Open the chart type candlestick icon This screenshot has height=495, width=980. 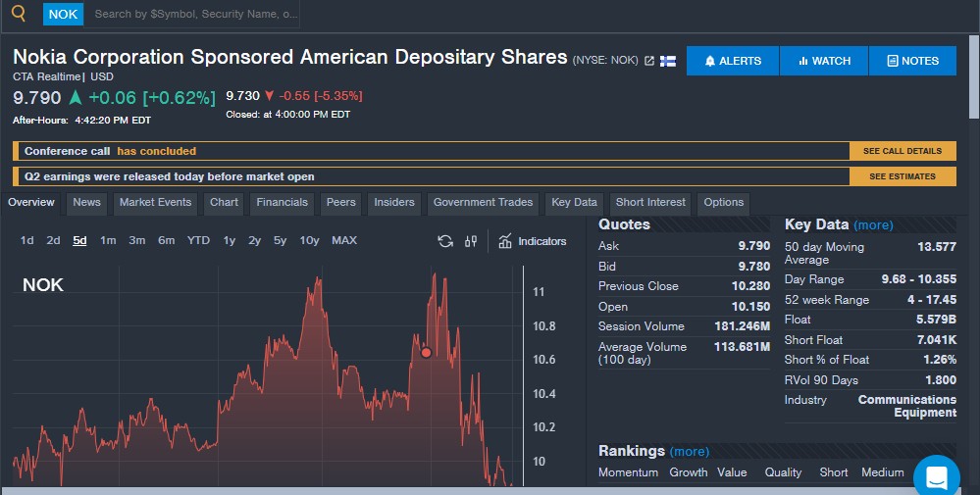[471, 241]
